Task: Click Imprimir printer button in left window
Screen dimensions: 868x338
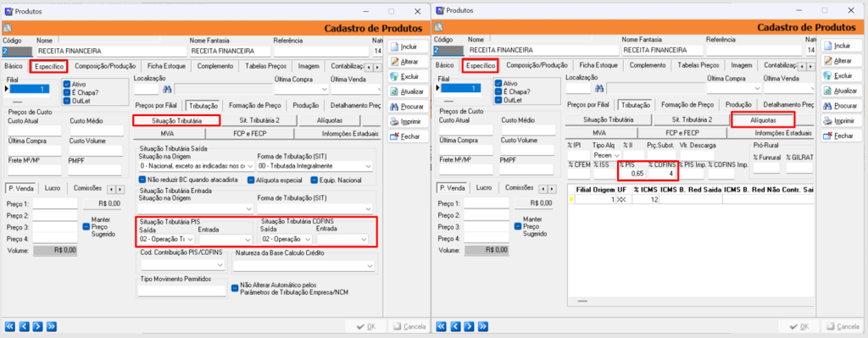Action: click(408, 121)
